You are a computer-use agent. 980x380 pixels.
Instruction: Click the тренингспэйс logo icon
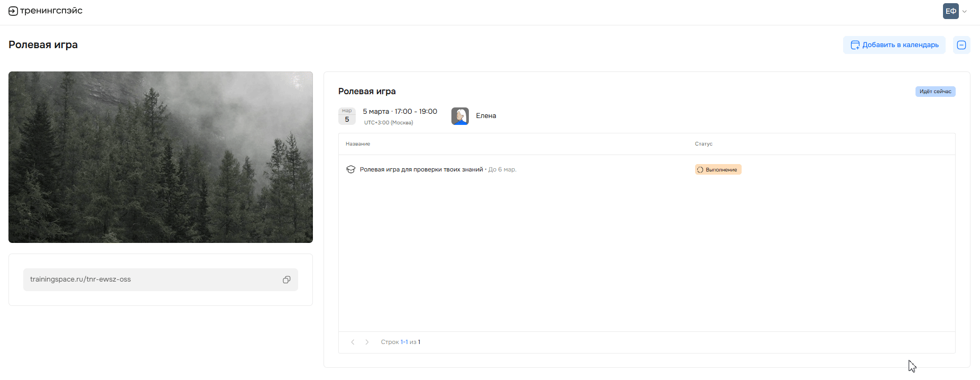pos(13,11)
